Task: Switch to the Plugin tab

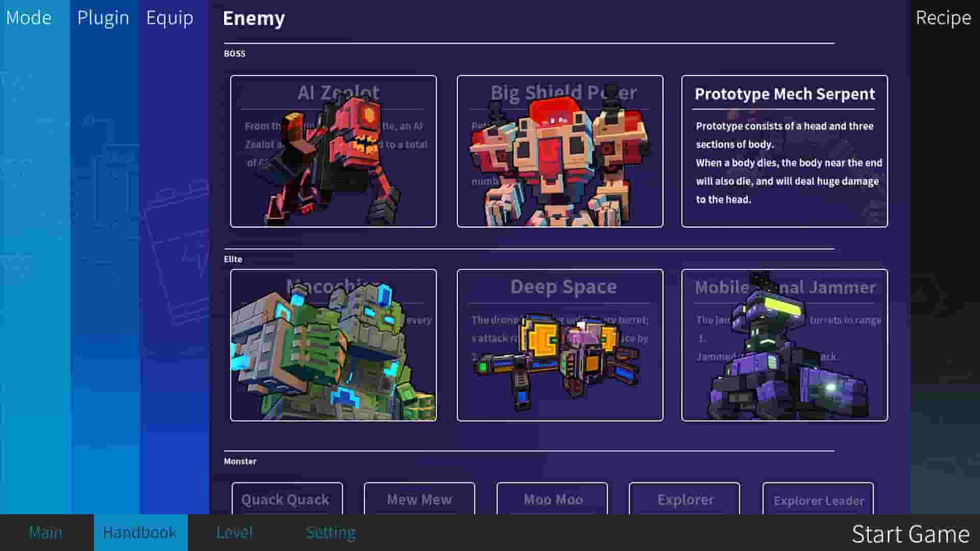Action: pos(103,18)
